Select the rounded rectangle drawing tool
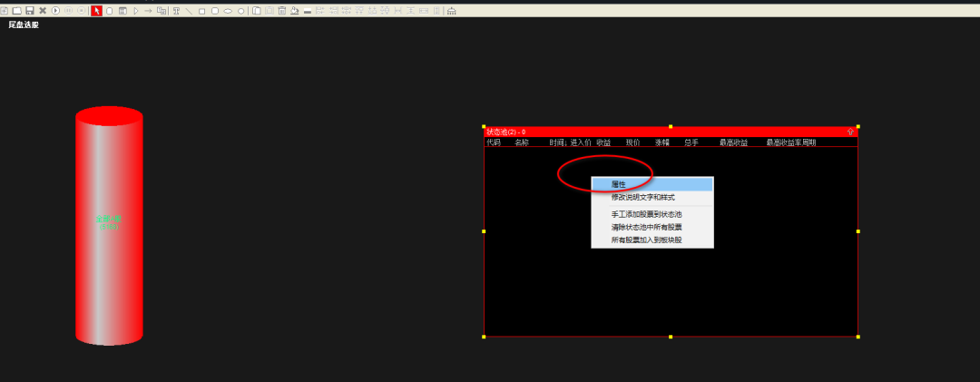 215,11
